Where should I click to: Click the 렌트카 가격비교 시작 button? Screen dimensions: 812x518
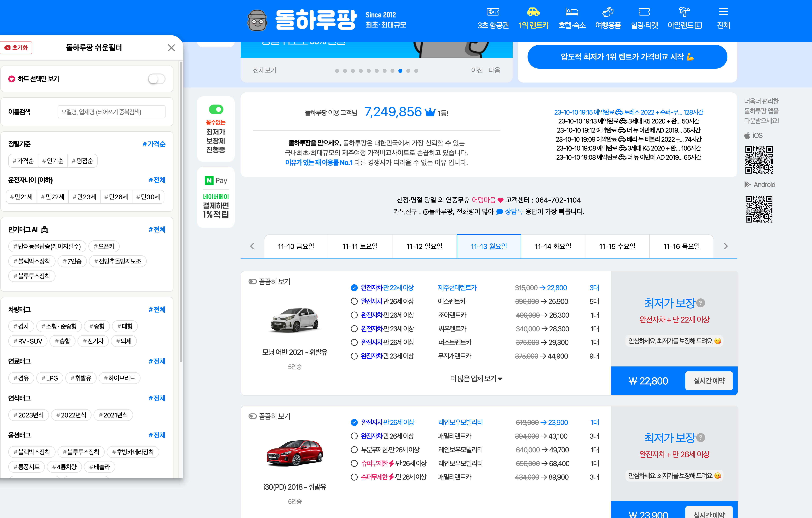click(x=627, y=57)
